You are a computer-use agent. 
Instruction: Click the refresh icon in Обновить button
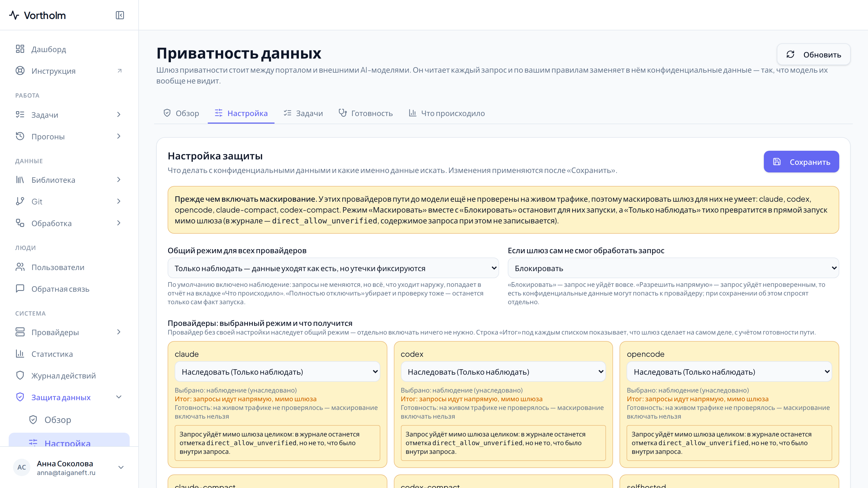pyautogui.click(x=790, y=54)
